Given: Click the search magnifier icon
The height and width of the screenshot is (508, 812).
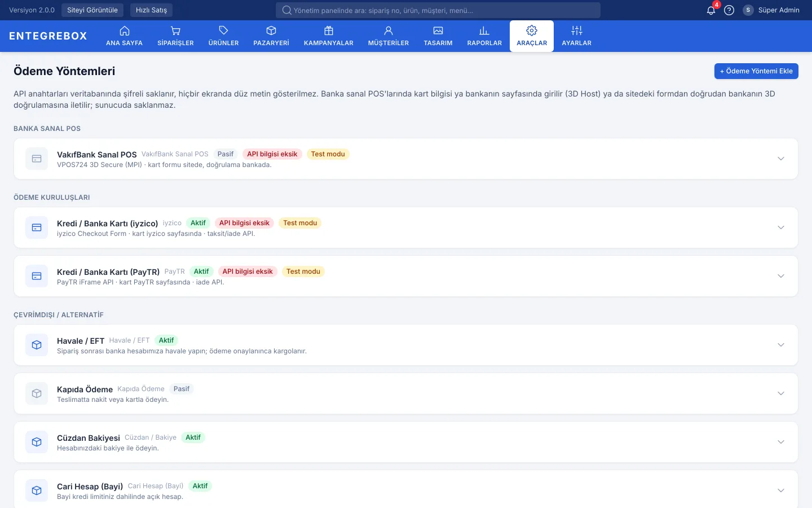Looking at the screenshot, I should [286, 10].
